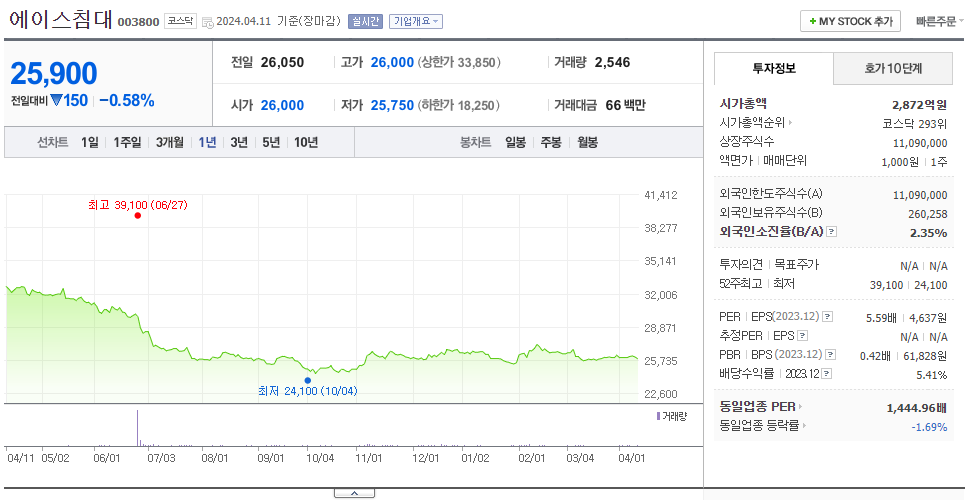Select 5년 line chart period
Viewport: 968px width, 500px height.
coord(271,143)
